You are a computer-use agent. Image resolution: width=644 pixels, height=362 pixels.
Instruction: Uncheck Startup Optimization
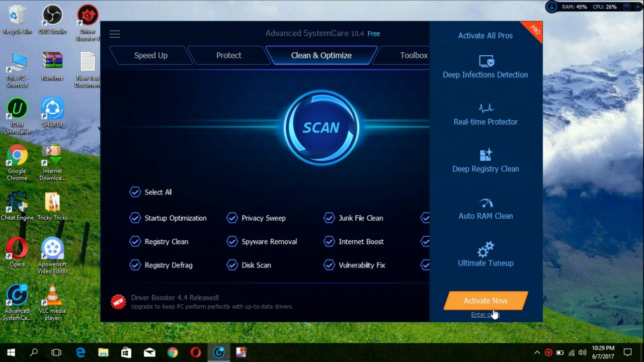point(135,218)
